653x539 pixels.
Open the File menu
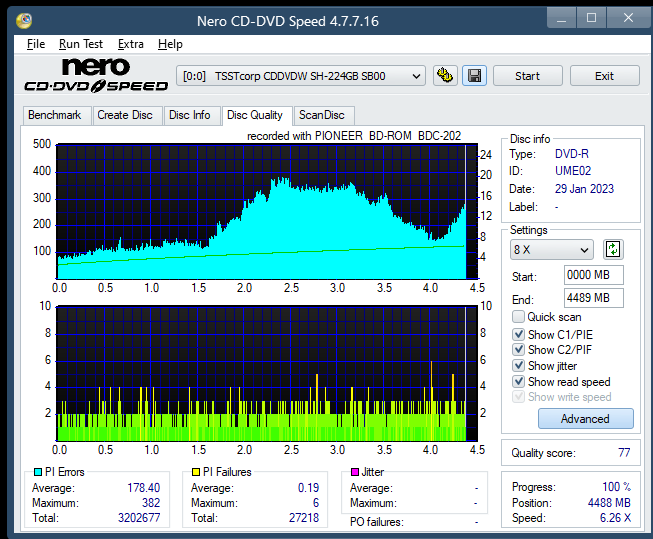coord(36,44)
